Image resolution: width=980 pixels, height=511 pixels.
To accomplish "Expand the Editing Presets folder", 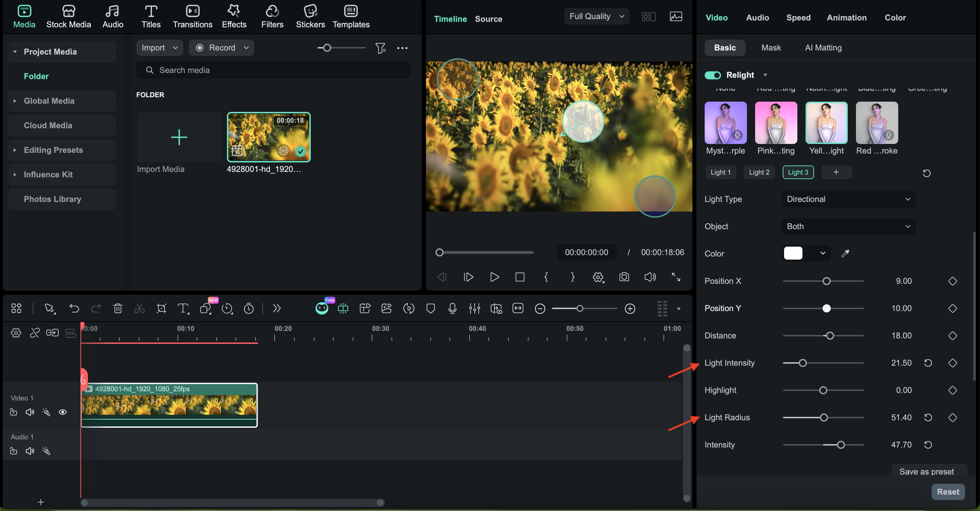I will pyautogui.click(x=15, y=150).
